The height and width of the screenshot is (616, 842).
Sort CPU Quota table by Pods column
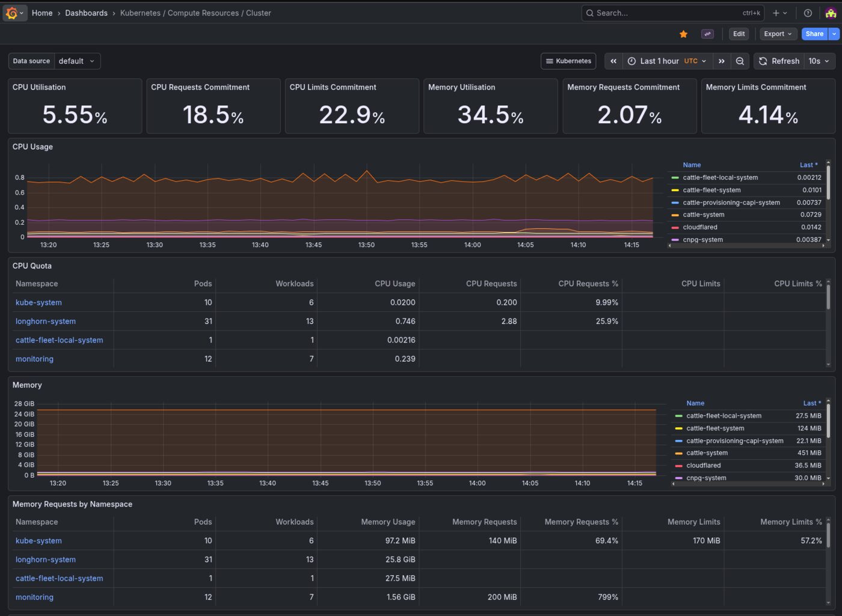click(x=203, y=284)
